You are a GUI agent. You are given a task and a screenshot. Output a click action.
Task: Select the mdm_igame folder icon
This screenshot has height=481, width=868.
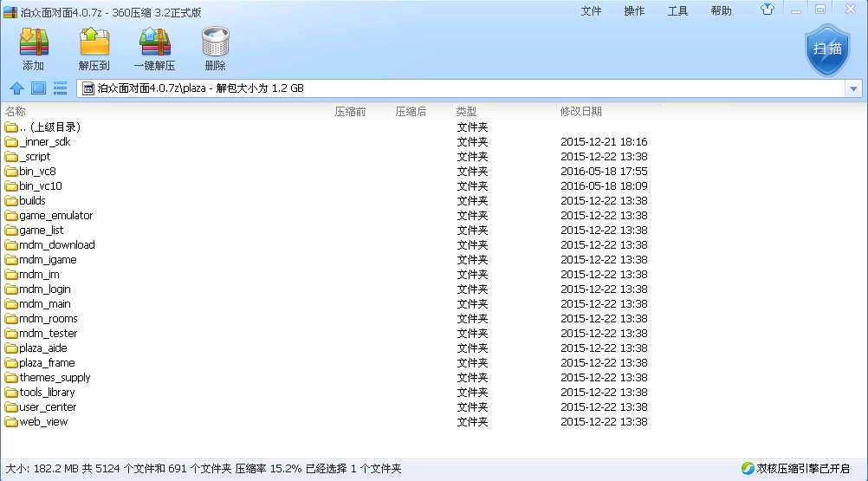[11, 260]
